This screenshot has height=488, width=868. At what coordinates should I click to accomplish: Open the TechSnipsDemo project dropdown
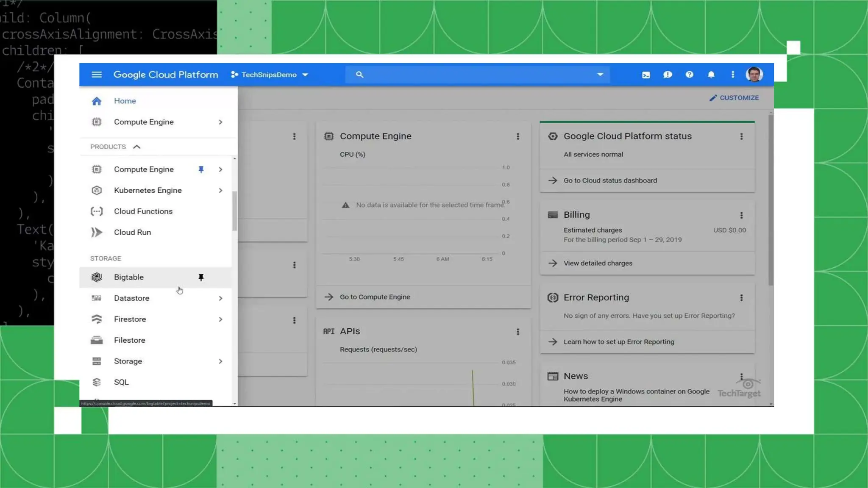click(x=270, y=75)
